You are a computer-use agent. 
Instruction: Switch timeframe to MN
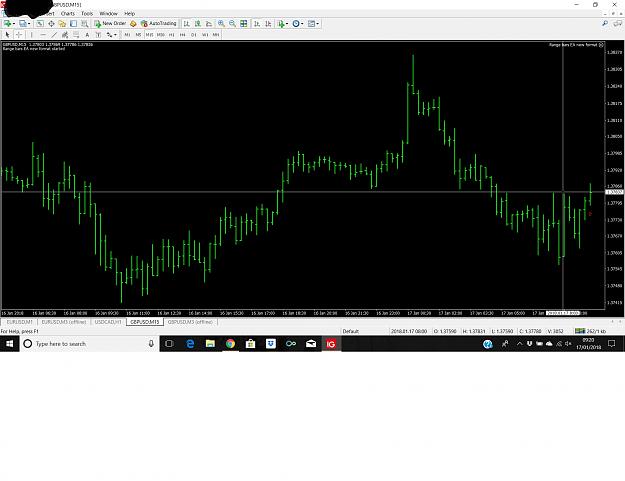216,35
